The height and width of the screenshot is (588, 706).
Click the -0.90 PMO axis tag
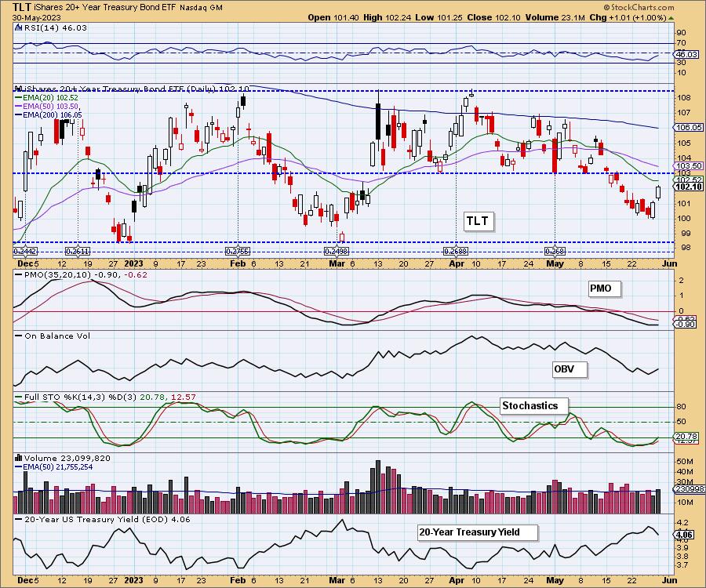686,324
